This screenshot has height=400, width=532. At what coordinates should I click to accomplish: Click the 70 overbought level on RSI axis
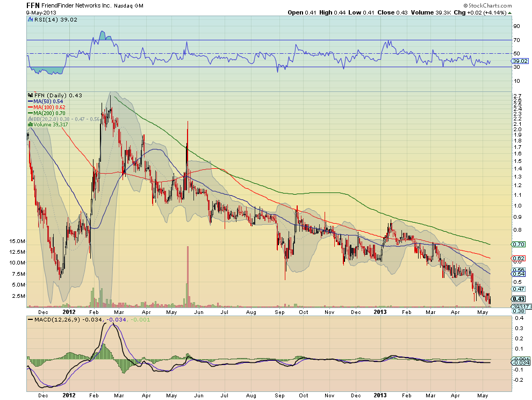(x=517, y=40)
